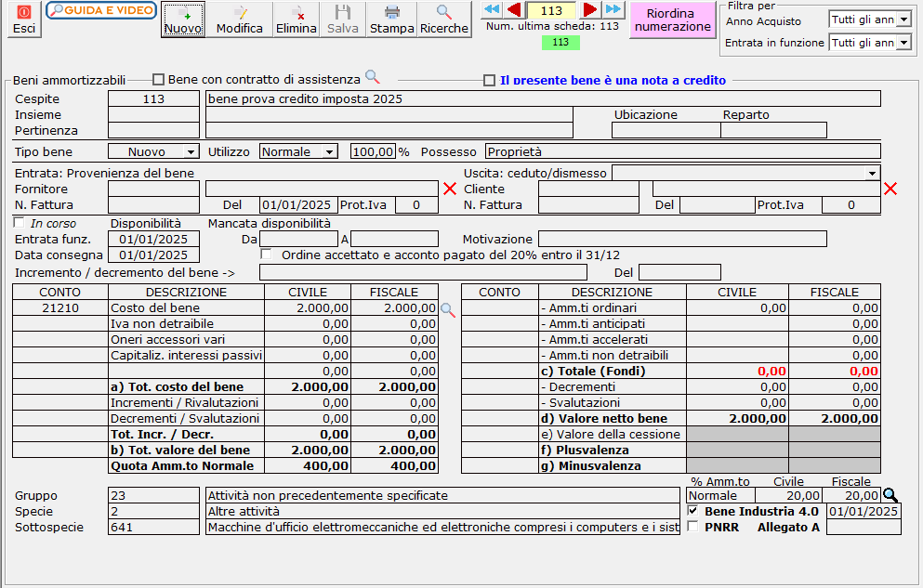Click the Modifica toolbar icon
This screenshot has width=923, height=588.
239,20
